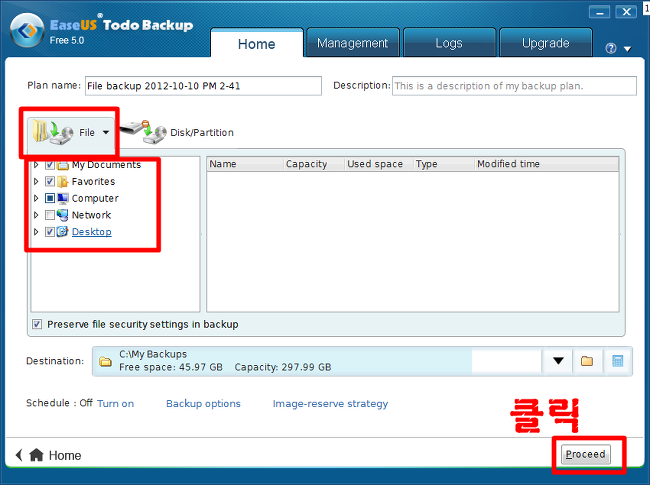Open the File type dropdown arrow
The width and height of the screenshot is (650, 485).
[106, 133]
